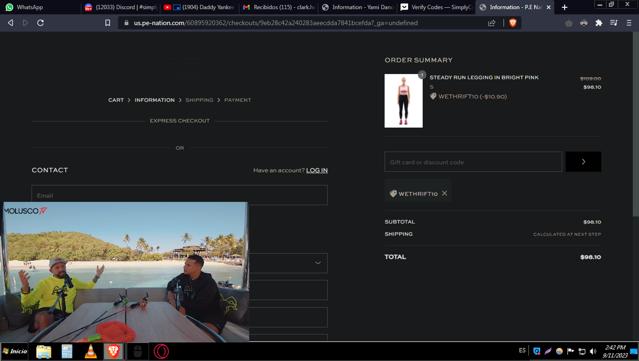This screenshot has height=361, width=639.
Task: Launch VLC media player from taskbar
Action: (90, 351)
